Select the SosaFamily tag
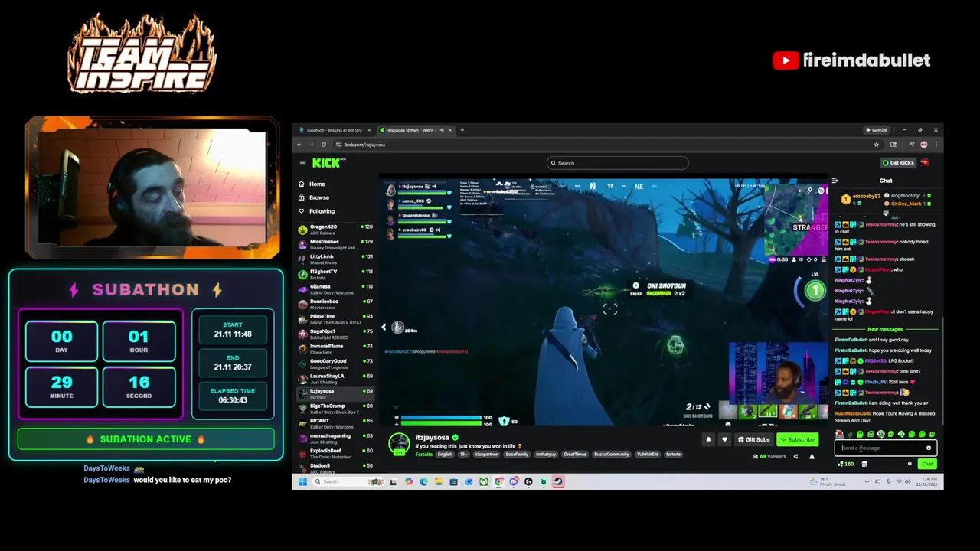980x551 pixels. pos(517,455)
